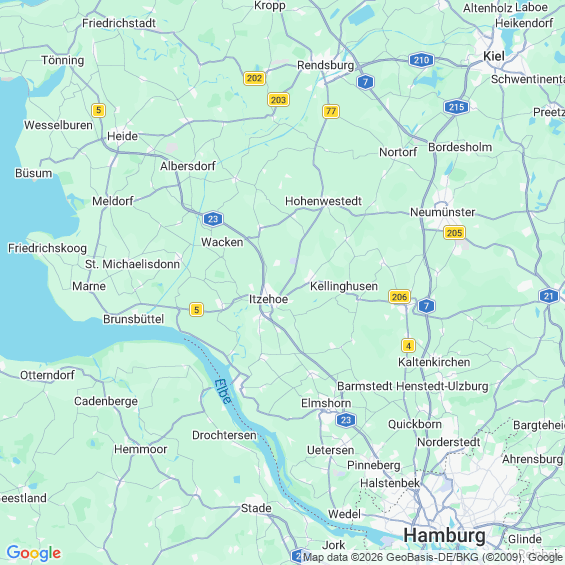The width and height of the screenshot is (565, 565).
Task: Click the blue 210 highway shield
Action: [421, 60]
